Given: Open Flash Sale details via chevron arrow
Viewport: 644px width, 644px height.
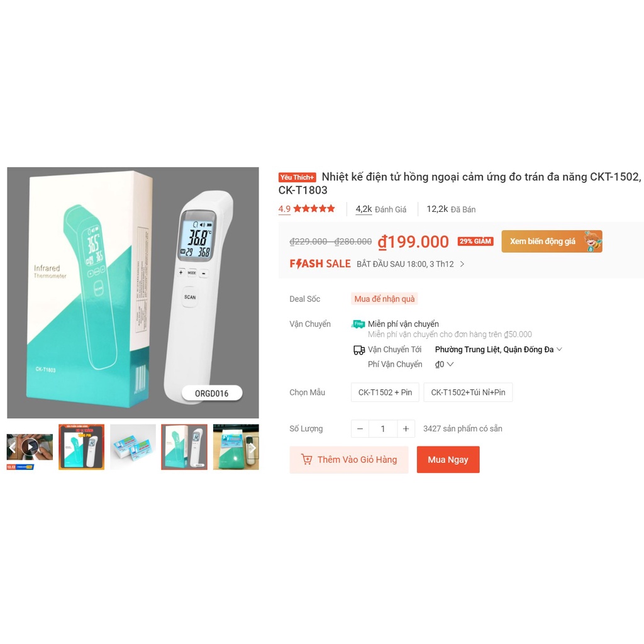Looking at the screenshot, I should pos(462,264).
